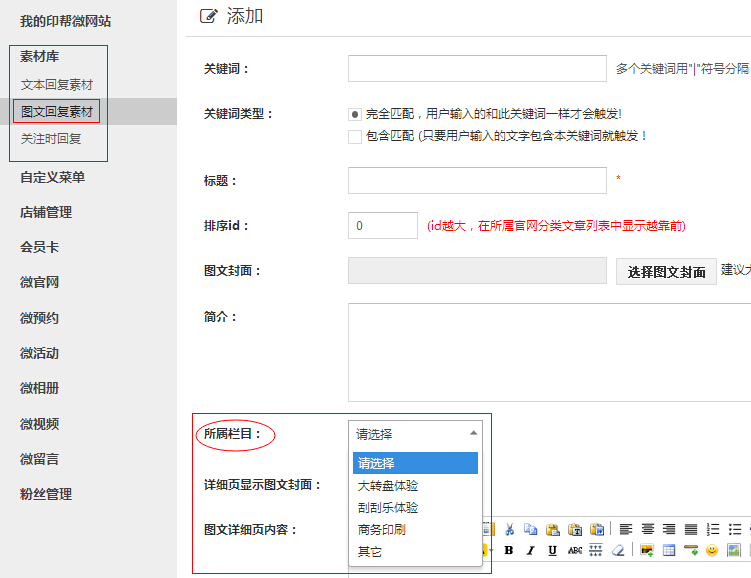The height and width of the screenshot is (578, 751).
Task: Insert a table in the editor
Action: (669, 550)
